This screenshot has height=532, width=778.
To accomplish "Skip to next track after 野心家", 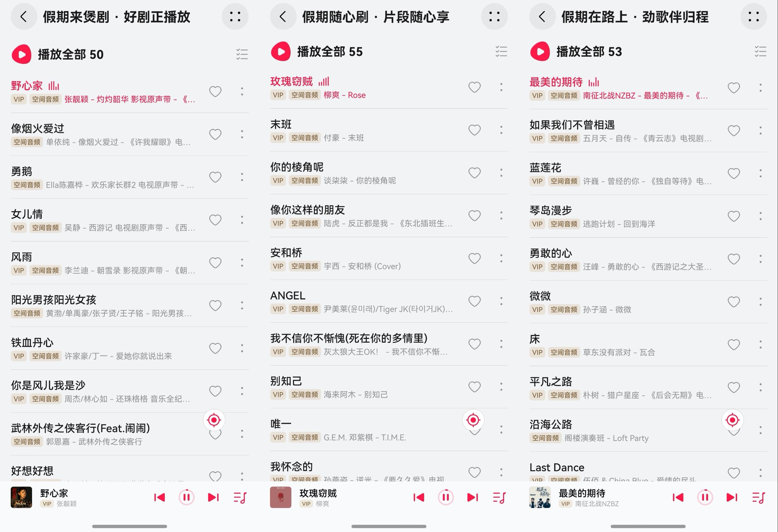I will point(213,497).
